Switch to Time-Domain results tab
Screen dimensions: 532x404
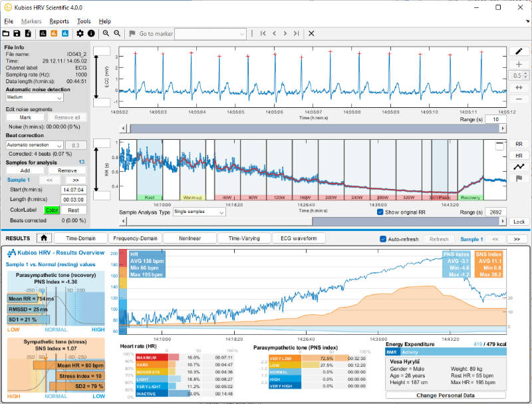point(80,238)
